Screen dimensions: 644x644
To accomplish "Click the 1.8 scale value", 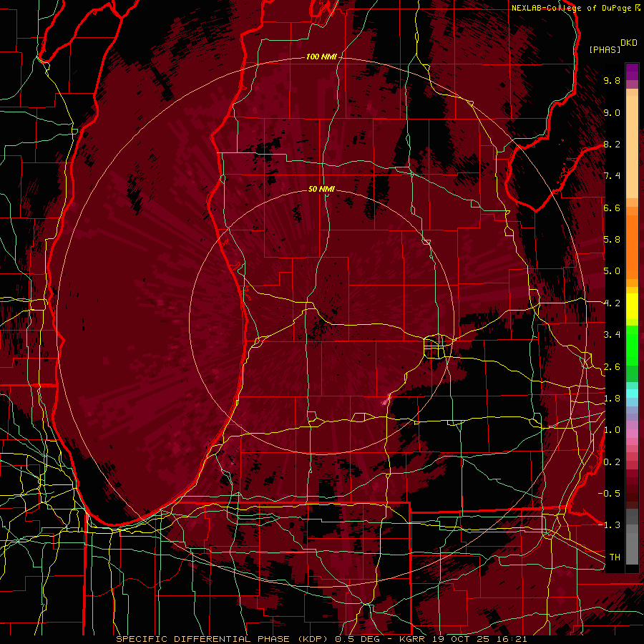I will click(x=612, y=399).
